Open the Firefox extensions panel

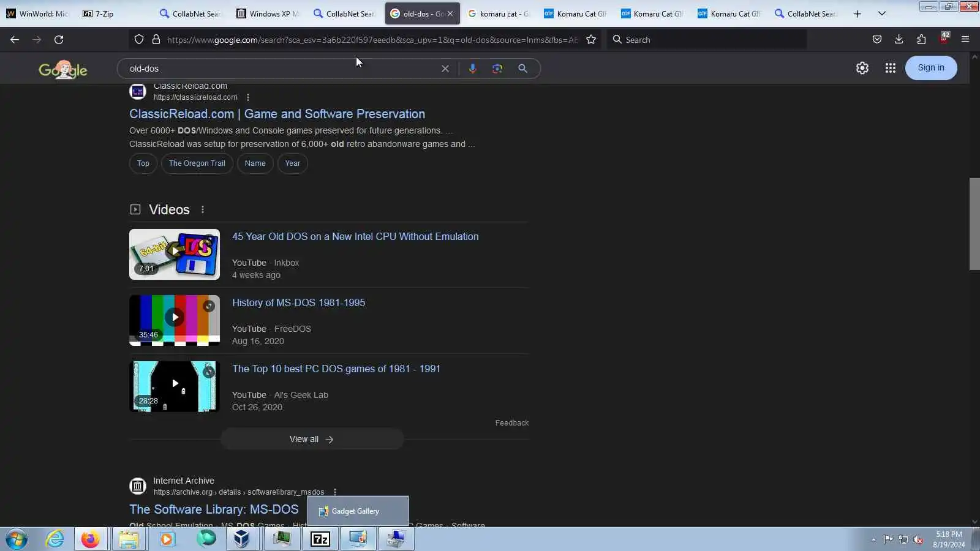(x=921, y=40)
